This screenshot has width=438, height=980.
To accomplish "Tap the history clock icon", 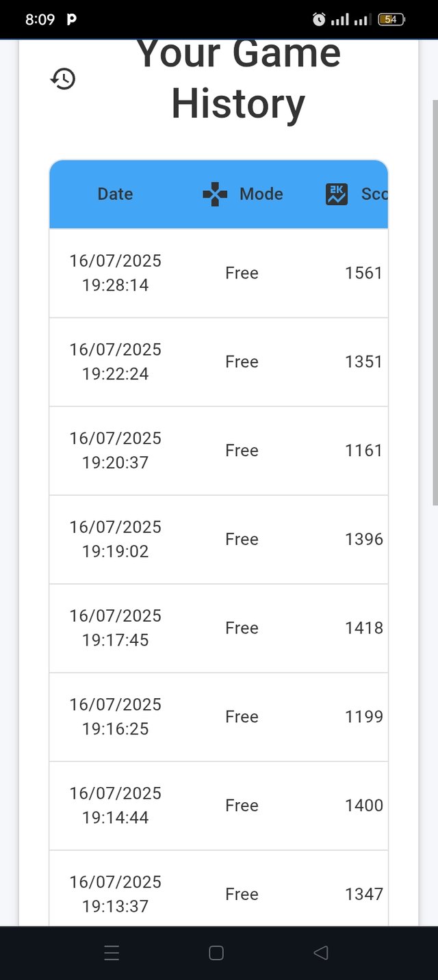I will click(63, 79).
